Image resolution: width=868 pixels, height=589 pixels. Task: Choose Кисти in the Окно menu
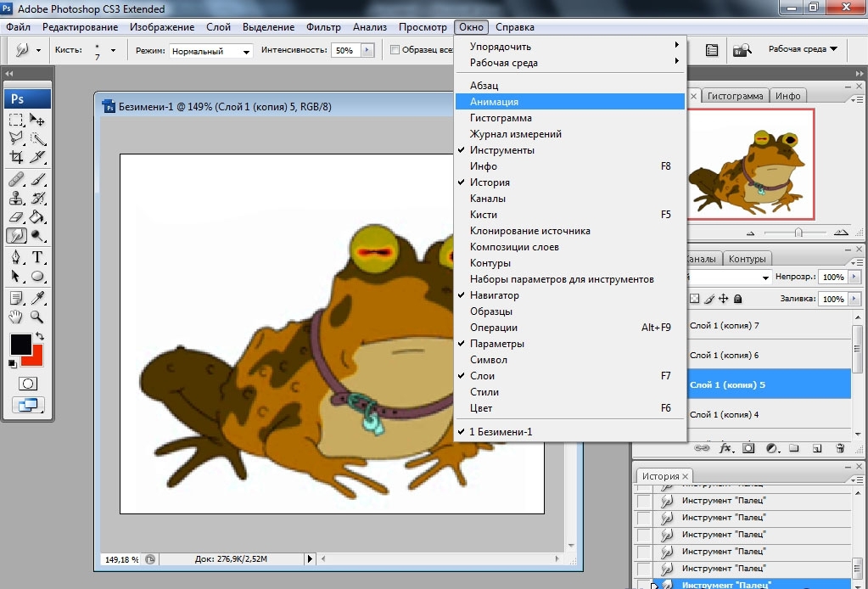[569, 214]
